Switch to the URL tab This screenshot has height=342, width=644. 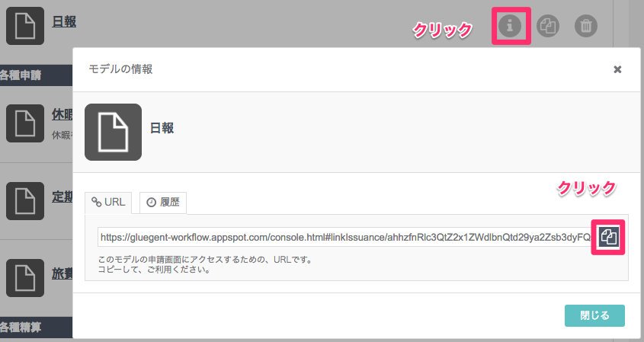tap(108, 203)
